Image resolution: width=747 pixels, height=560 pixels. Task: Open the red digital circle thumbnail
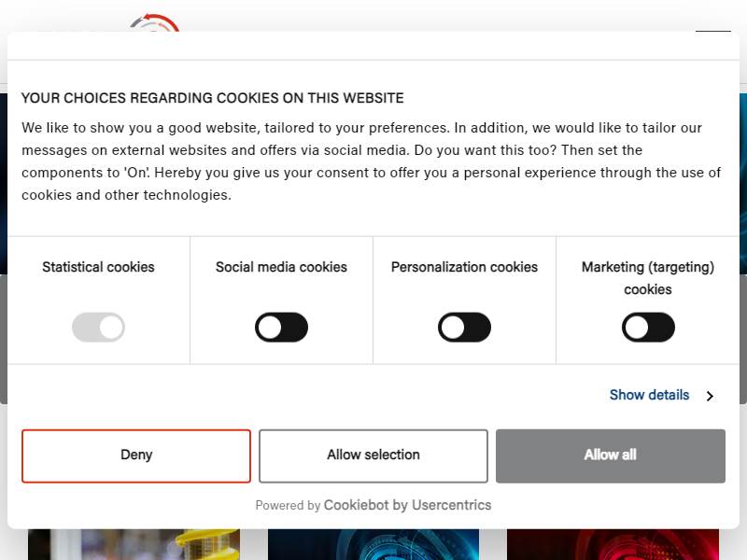tap(613, 544)
